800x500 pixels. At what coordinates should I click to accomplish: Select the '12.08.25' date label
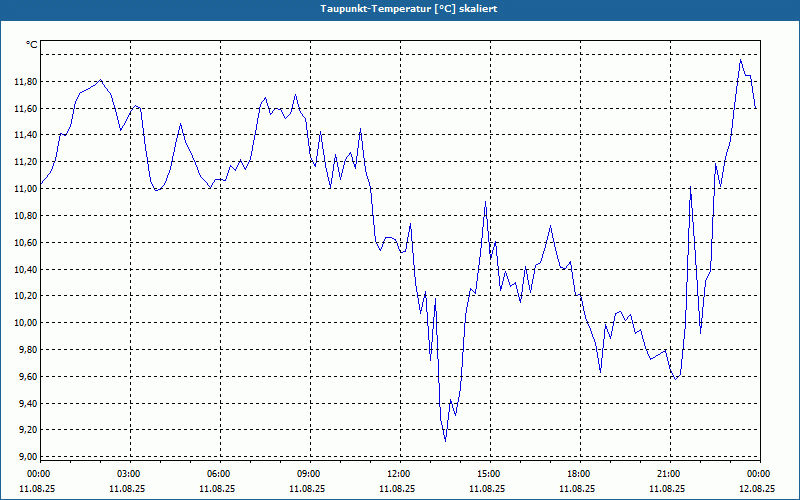coord(759,488)
